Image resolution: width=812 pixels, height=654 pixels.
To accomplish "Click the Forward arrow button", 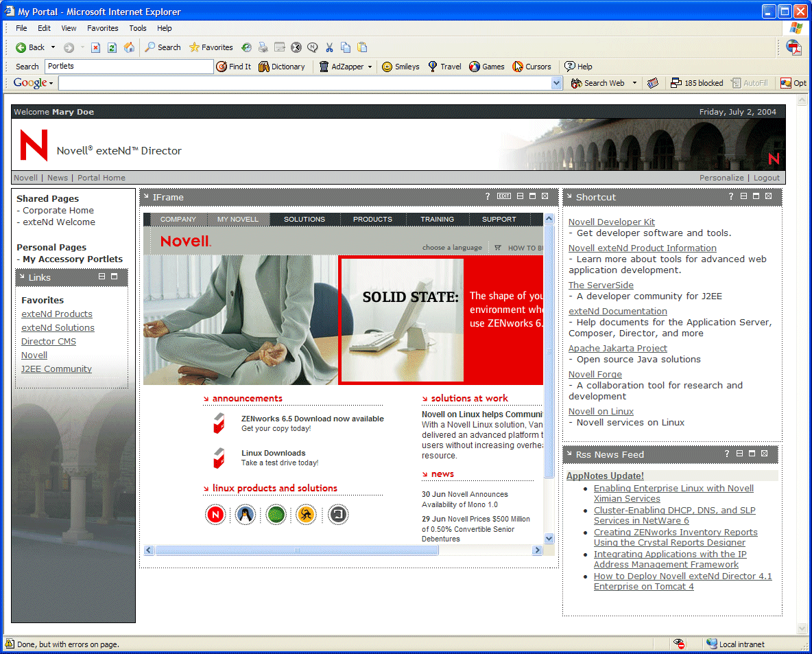I will click(69, 47).
